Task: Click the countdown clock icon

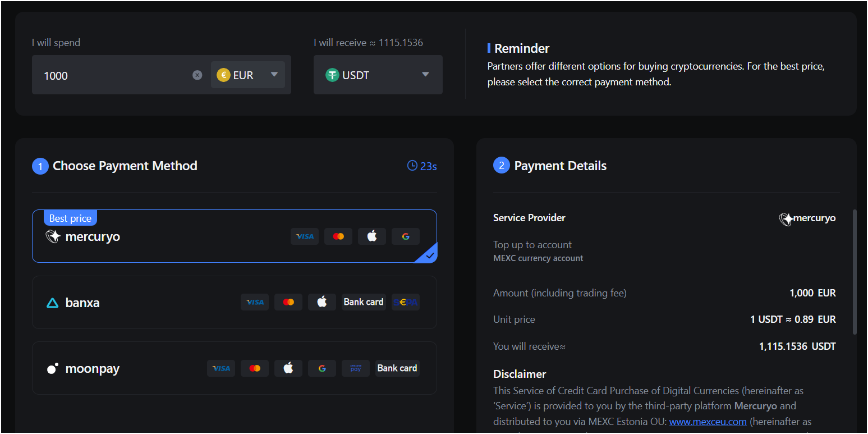Action: click(412, 166)
